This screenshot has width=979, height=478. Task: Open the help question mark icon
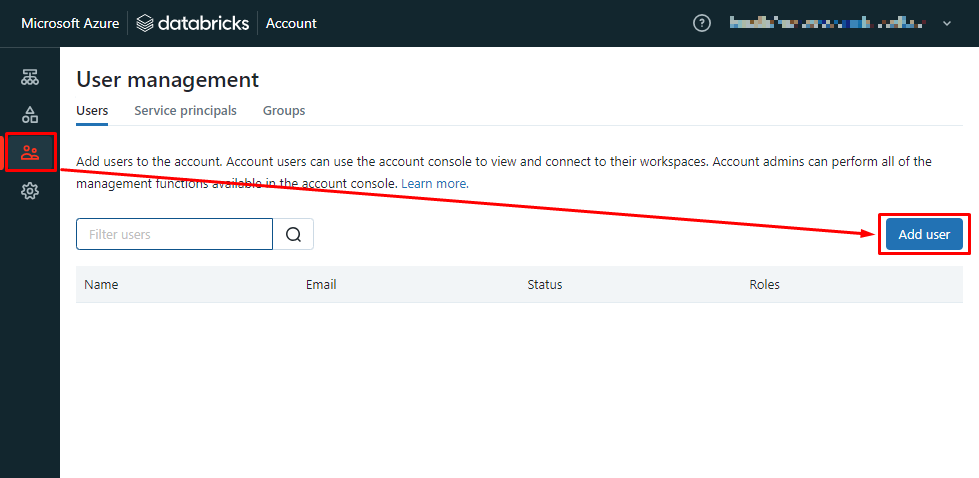[702, 23]
